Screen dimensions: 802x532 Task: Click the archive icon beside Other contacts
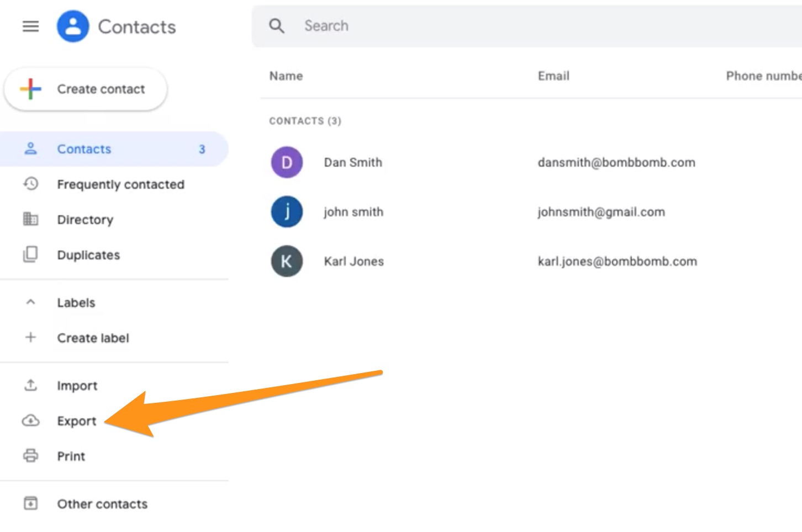coord(31,503)
